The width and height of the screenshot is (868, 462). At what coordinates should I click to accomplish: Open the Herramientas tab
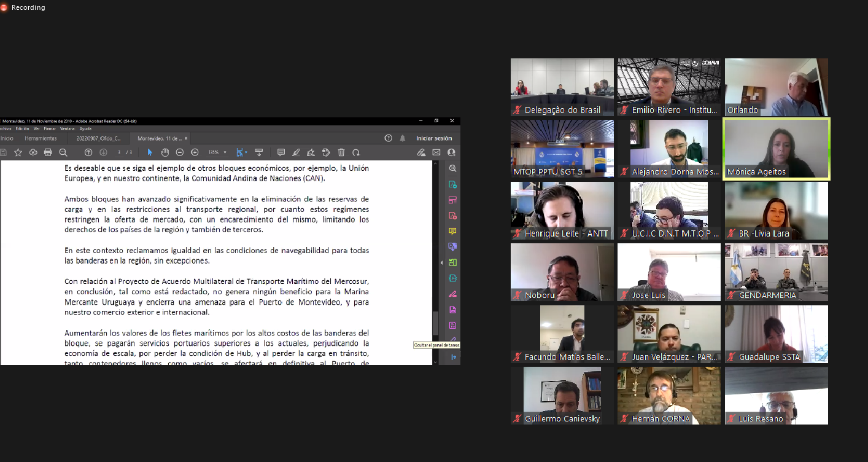(x=41, y=138)
